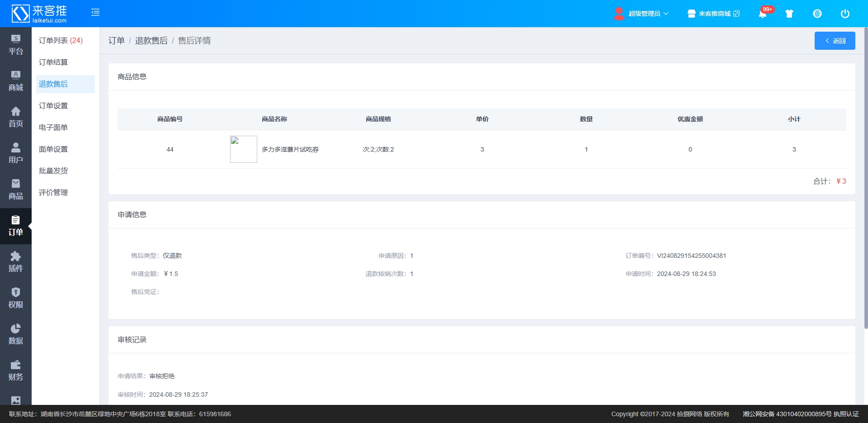Collapse the sidebar with the hamburger icon
The image size is (868, 423).
(x=95, y=13)
